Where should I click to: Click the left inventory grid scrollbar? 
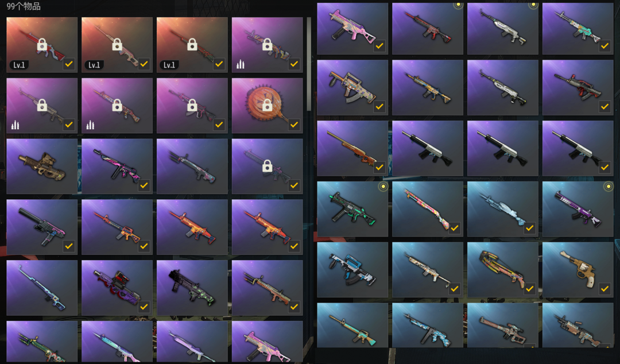point(309,64)
